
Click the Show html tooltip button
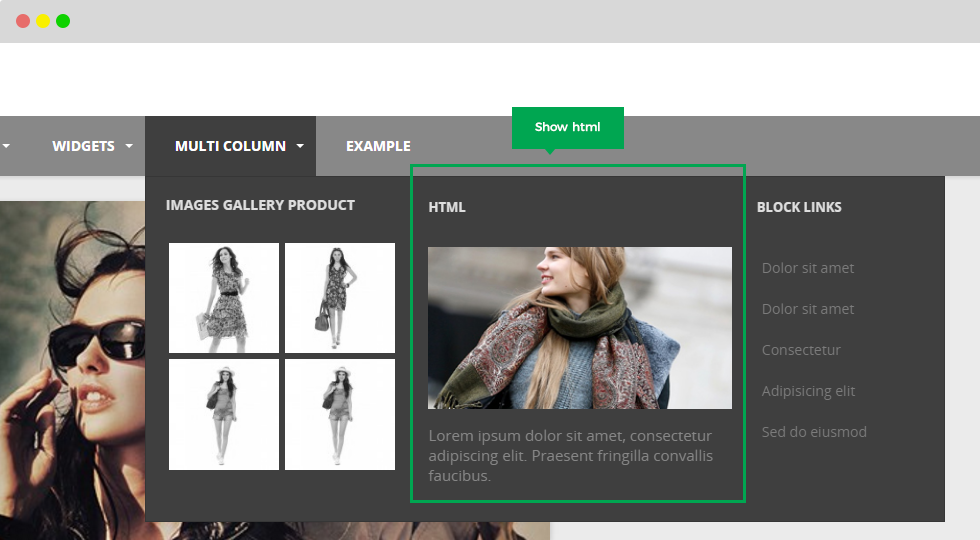568,128
